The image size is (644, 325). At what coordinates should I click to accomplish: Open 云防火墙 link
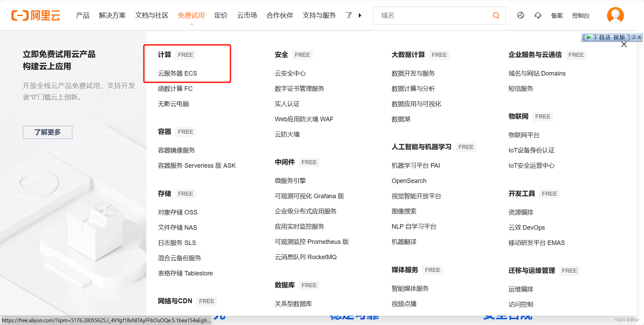pos(287,134)
